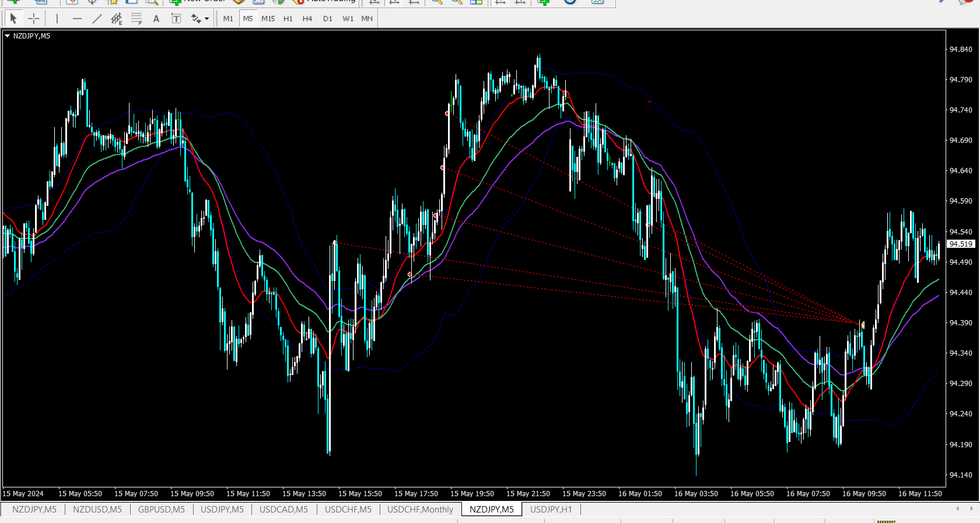This screenshot has width=980, height=523.
Task: Switch chart to H1 timeframe
Action: [x=288, y=19]
